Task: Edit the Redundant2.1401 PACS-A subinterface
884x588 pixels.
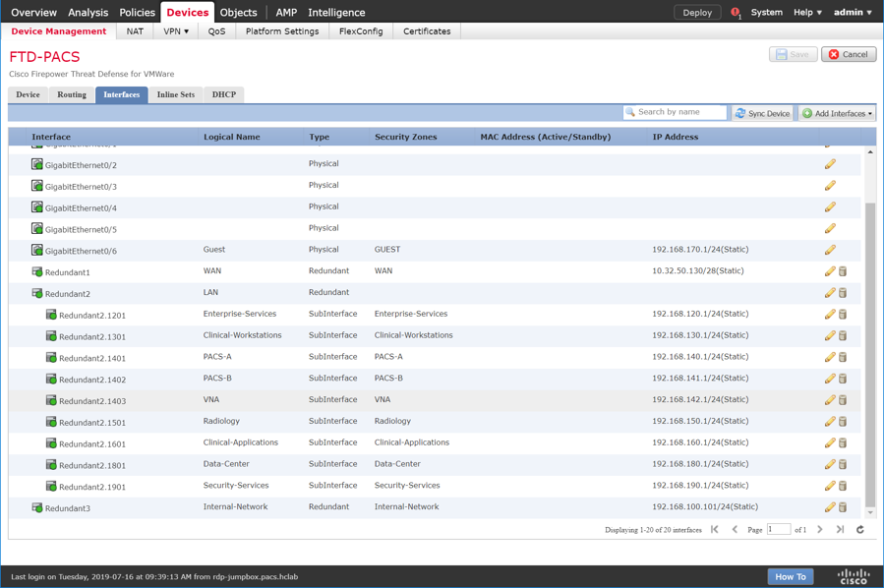Action: click(830, 357)
